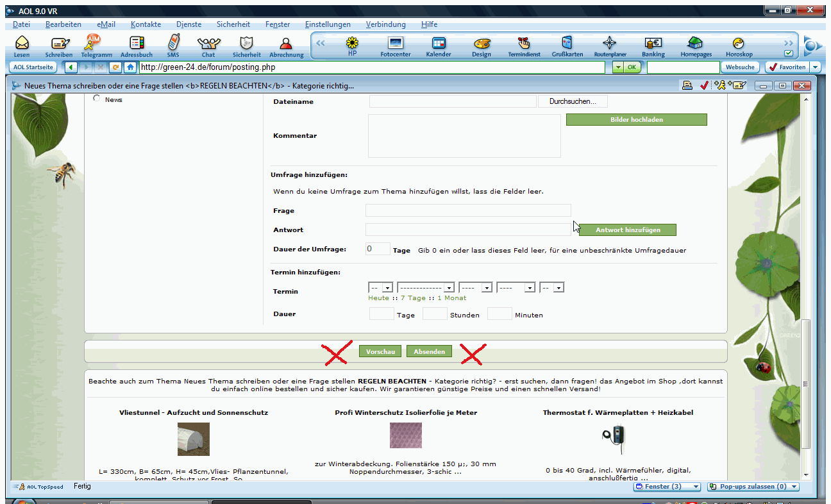The height and width of the screenshot is (504, 831).
Task: Open the Fotocenter toolbar icon
Action: click(396, 44)
